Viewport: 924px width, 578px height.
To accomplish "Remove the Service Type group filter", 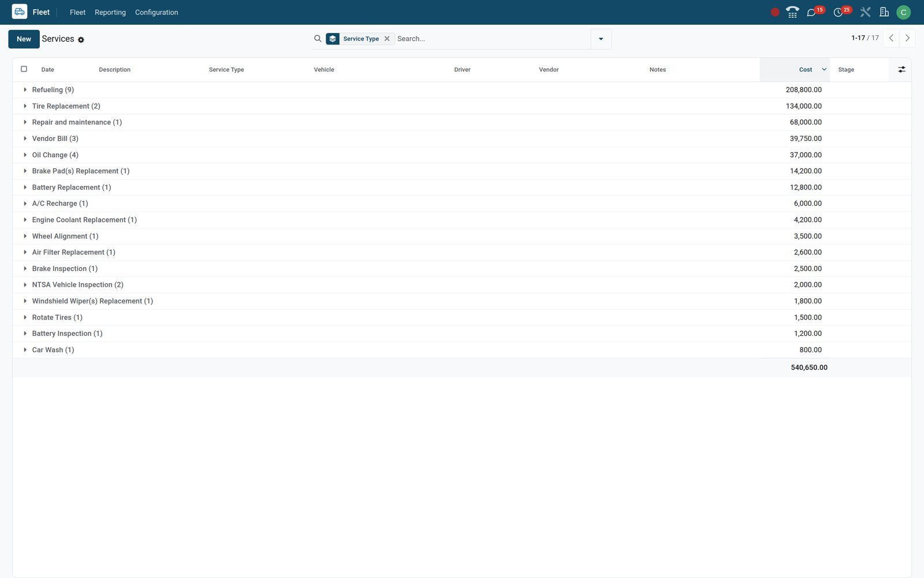I will (387, 39).
